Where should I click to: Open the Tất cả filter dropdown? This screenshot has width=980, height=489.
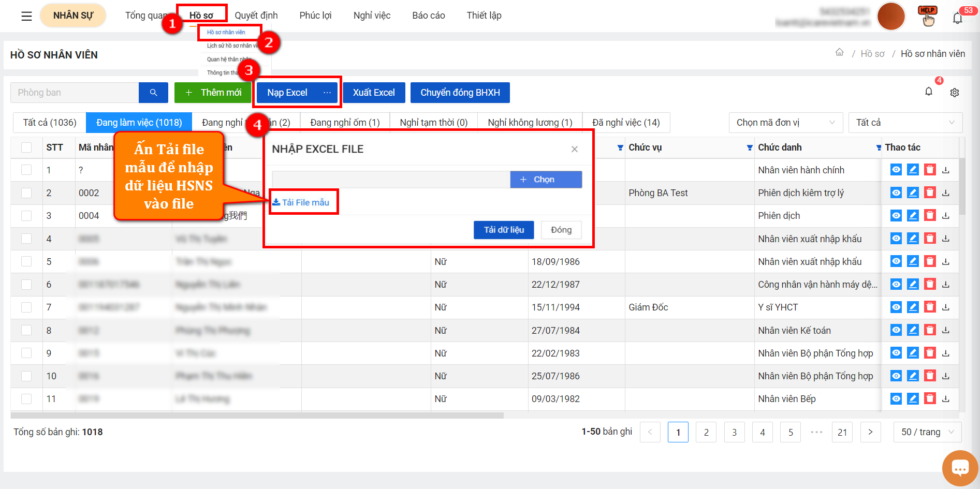tap(905, 123)
